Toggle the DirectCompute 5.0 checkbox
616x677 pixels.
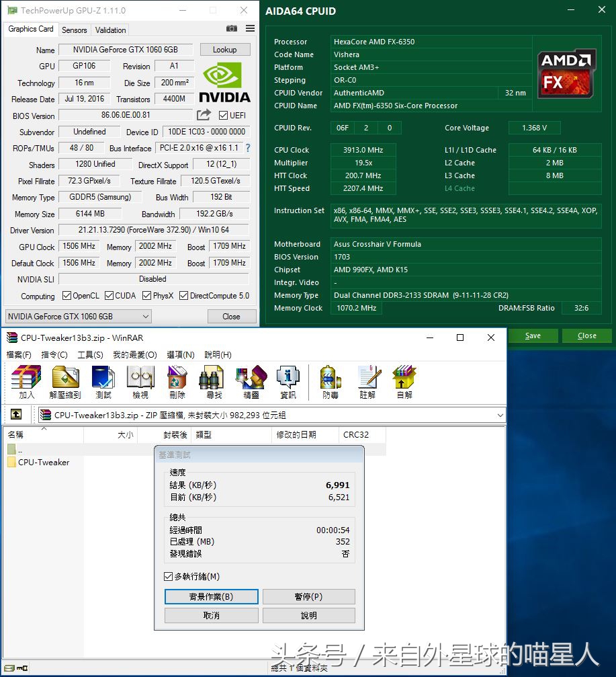pyautogui.click(x=184, y=295)
